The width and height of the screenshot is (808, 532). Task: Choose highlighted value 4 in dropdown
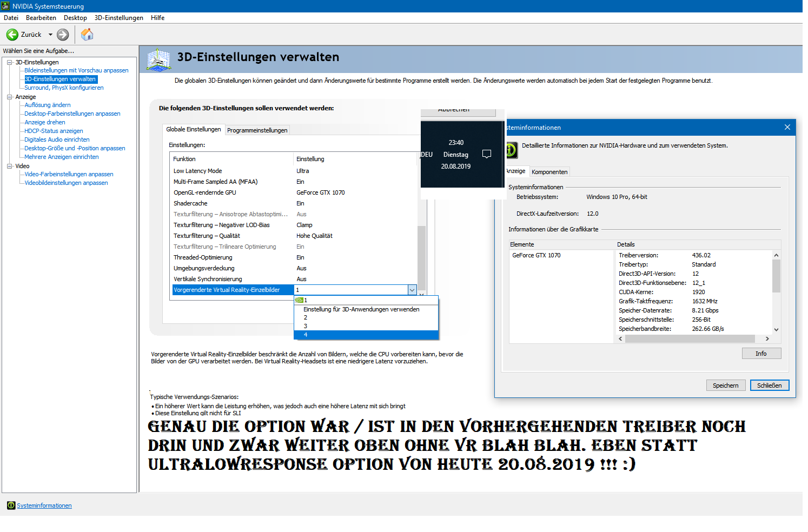click(366, 335)
